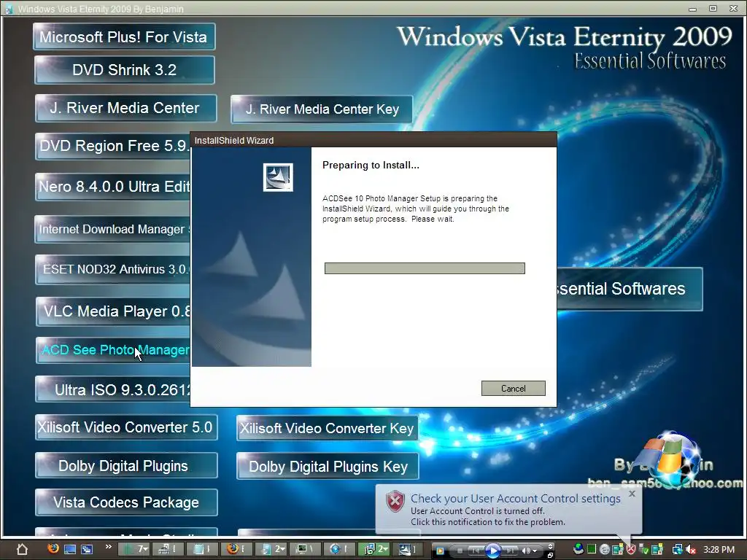Launch Vista Codecs Package installer
The width and height of the screenshot is (747, 560).
(x=126, y=502)
